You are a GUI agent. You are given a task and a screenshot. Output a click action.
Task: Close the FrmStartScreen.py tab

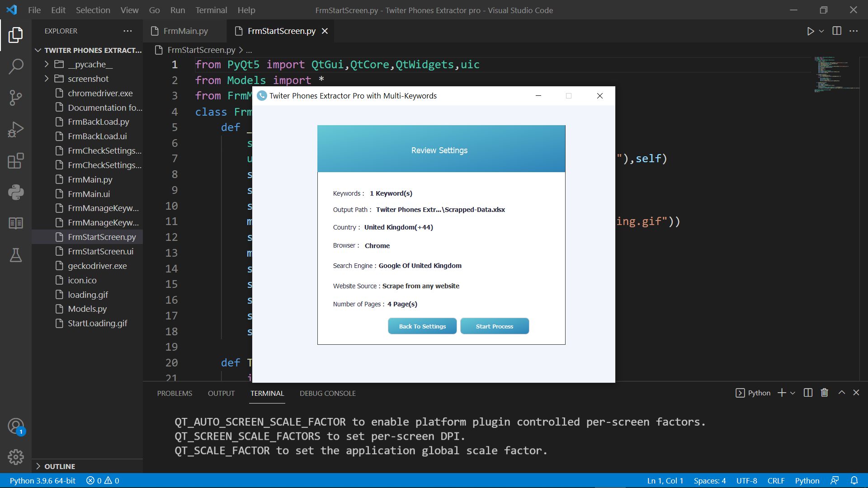point(325,31)
